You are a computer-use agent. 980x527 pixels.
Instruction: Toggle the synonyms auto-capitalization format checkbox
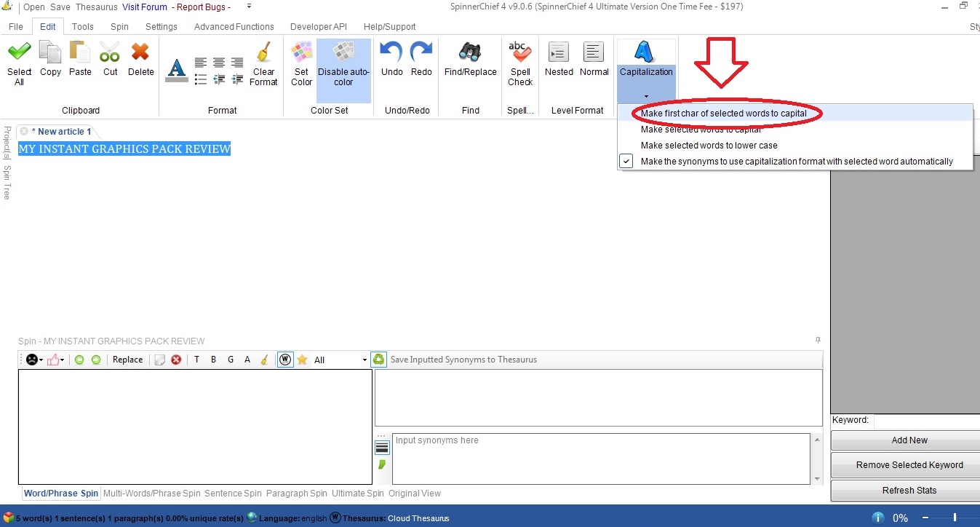tap(626, 161)
